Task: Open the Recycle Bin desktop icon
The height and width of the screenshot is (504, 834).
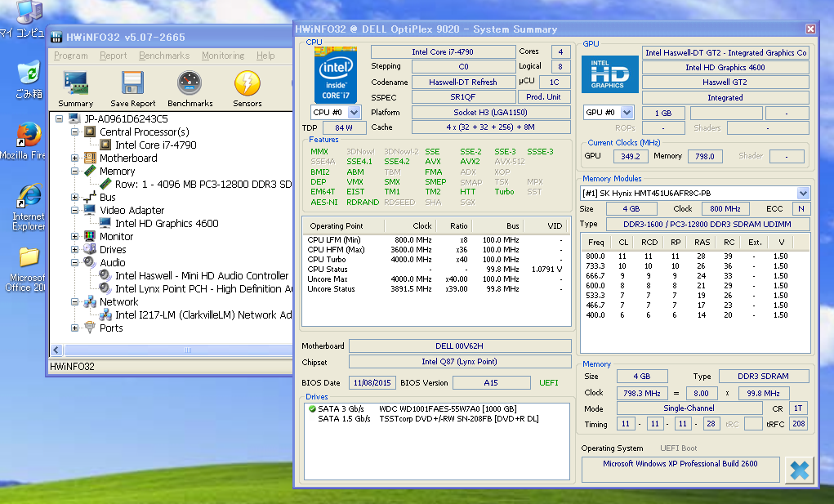Action: pos(29,74)
